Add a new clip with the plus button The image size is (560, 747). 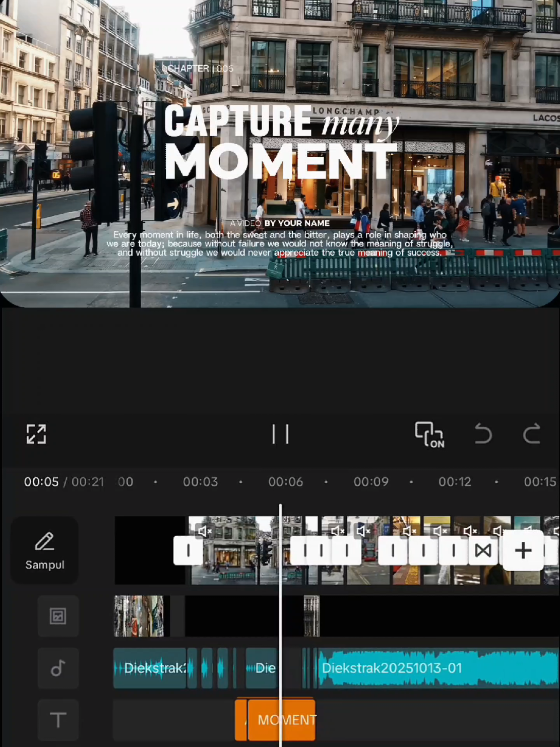pyautogui.click(x=523, y=550)
